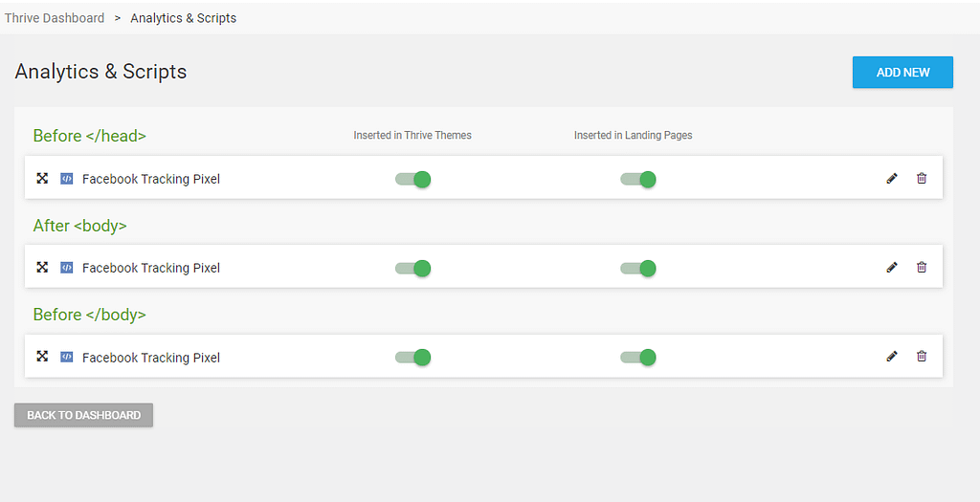This screenshot has width=980, height=502.
Task: Toggle Landing Pages insertion for the Before </head> script
Action: (638, 179)
